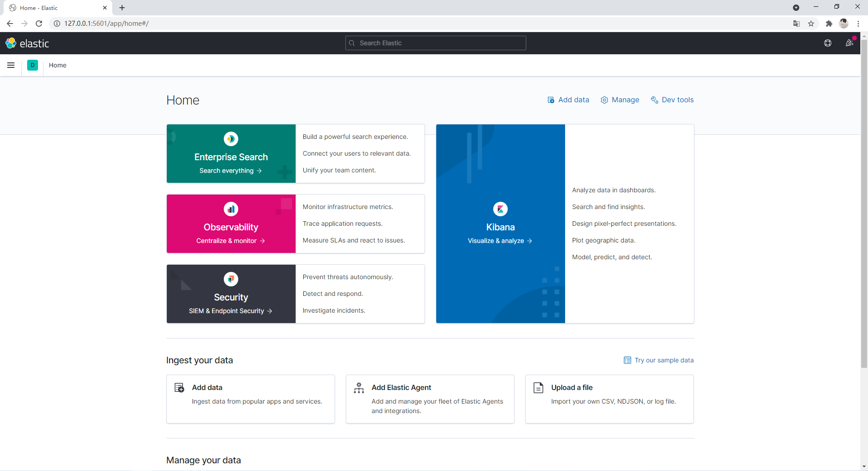
Task: Open the Chrome profile avatar
Action: 844,24
